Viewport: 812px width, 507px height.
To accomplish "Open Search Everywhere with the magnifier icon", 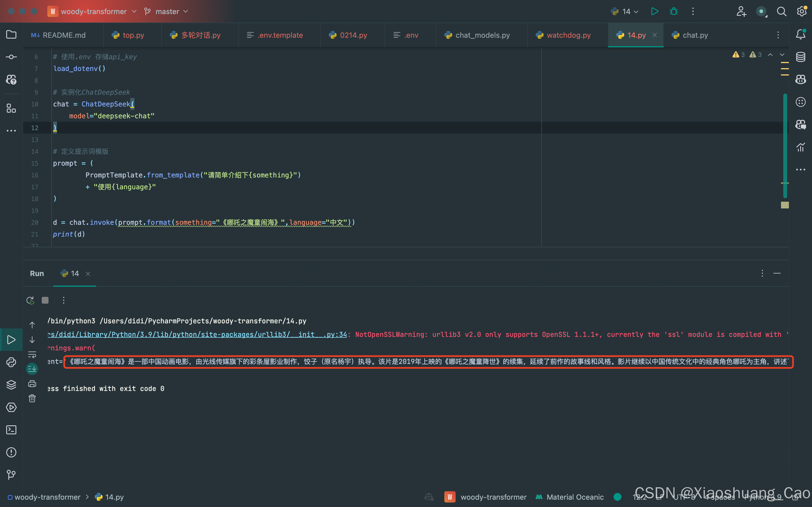I will coord(782,11).
